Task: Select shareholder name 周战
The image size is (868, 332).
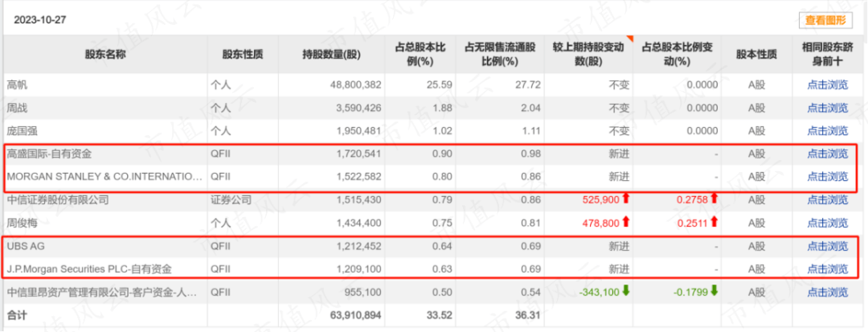Action: [x=17, y=108]
